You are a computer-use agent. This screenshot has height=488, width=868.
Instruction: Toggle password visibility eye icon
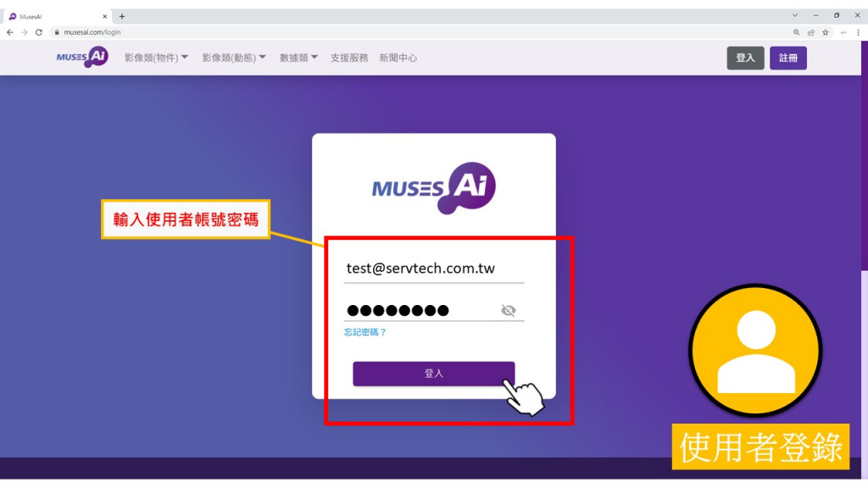[509, 310]
